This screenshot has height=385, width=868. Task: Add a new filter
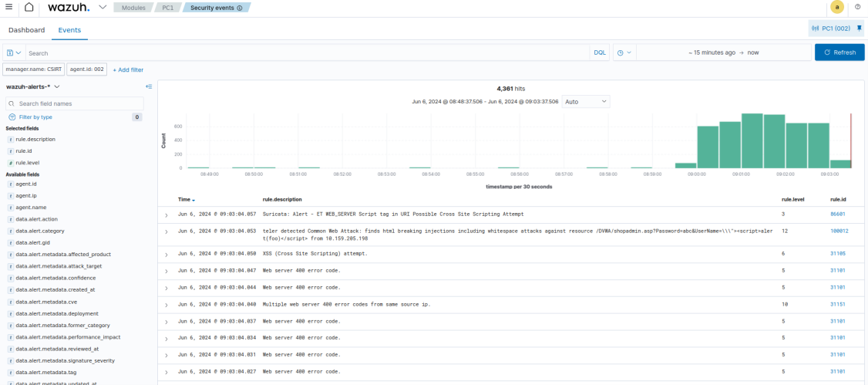128,69
